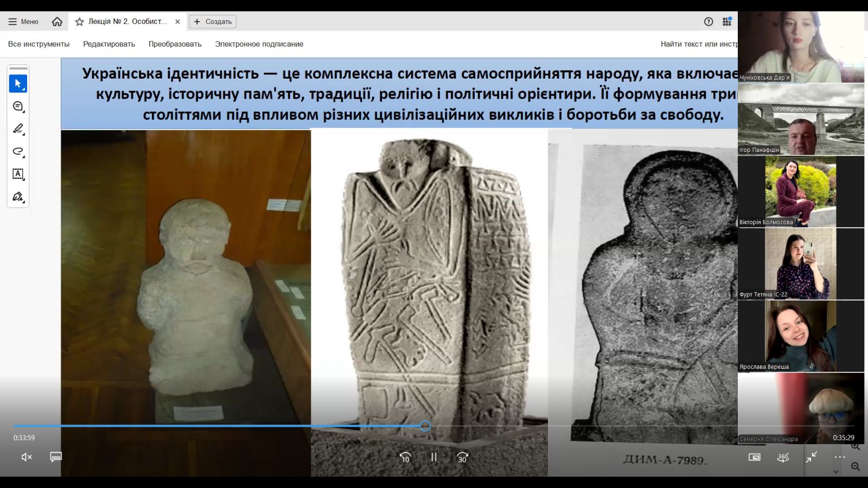Return to Acrobat home screen
Screen dimensions: 868x488
tap(58, 21)
